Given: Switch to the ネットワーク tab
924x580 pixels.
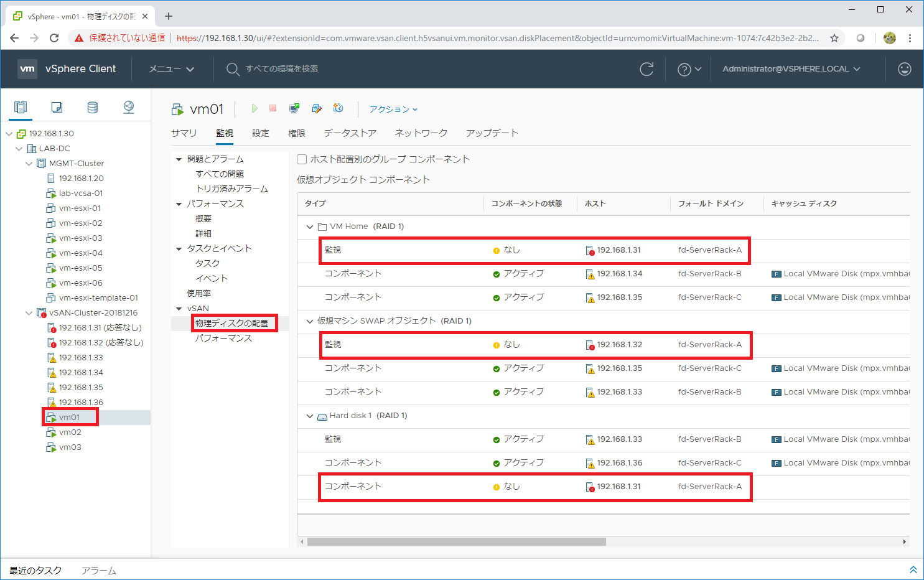Looking at the screenshot, I should 421,133.
